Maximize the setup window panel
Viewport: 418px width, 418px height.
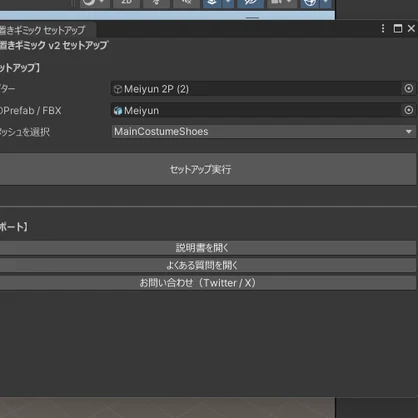pos(398,29)
